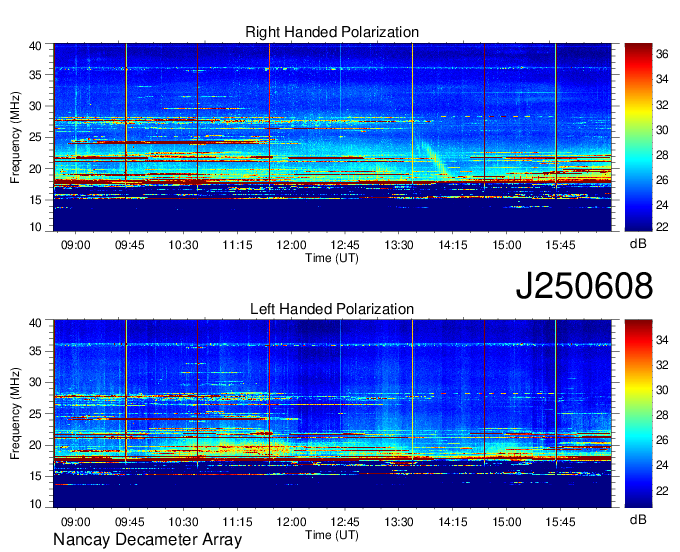Click dB label under Right Handed colorbar

(638, 244)
